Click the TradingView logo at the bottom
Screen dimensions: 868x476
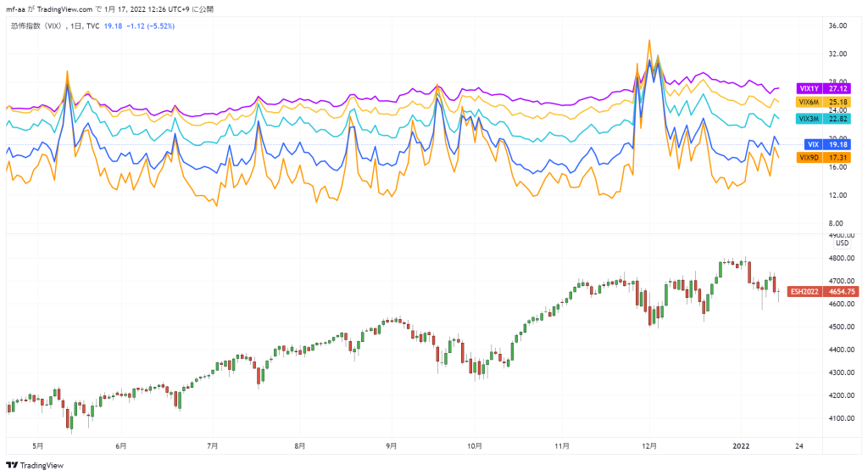tap(35, 466)
